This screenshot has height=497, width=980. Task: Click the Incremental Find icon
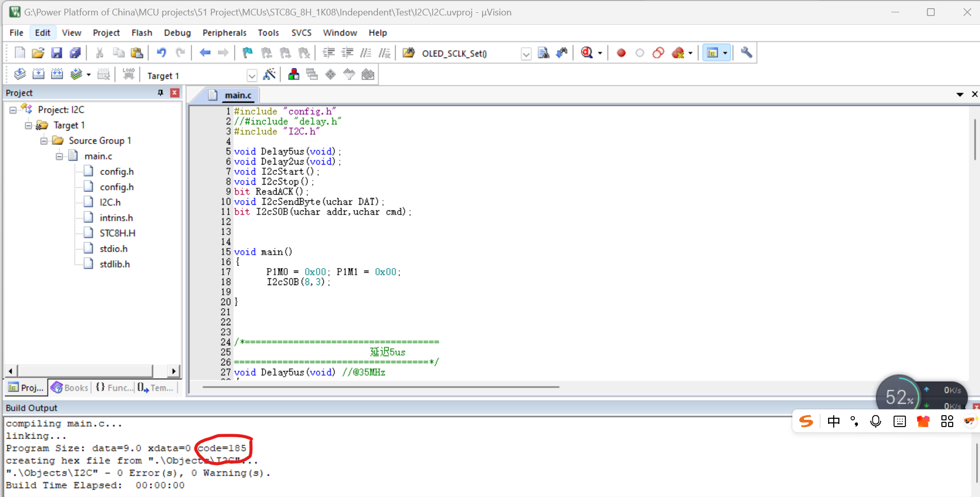pos(562,53)
